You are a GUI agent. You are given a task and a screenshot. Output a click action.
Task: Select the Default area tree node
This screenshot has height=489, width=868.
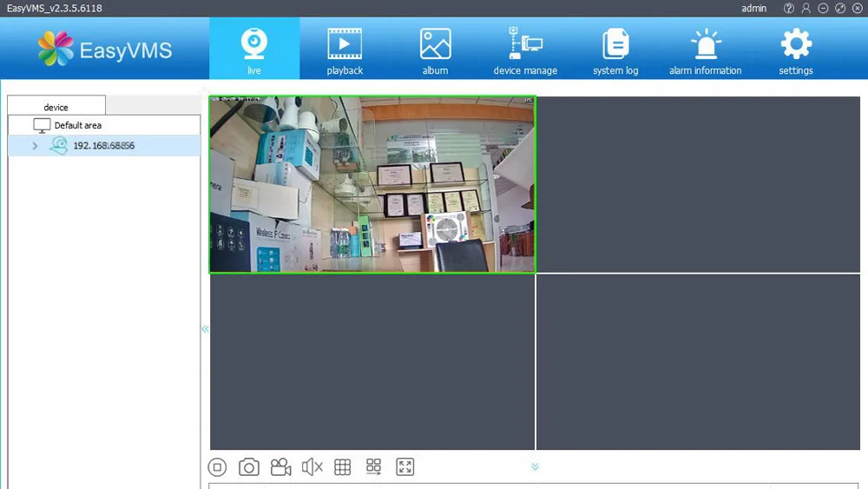tap(77, 125)
